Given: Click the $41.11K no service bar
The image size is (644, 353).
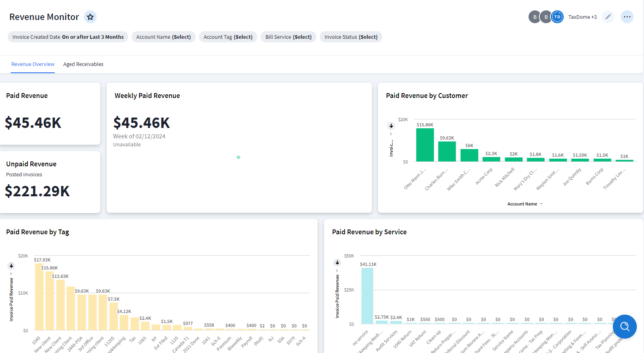Looking at the screenshot, I should (367, 295).
